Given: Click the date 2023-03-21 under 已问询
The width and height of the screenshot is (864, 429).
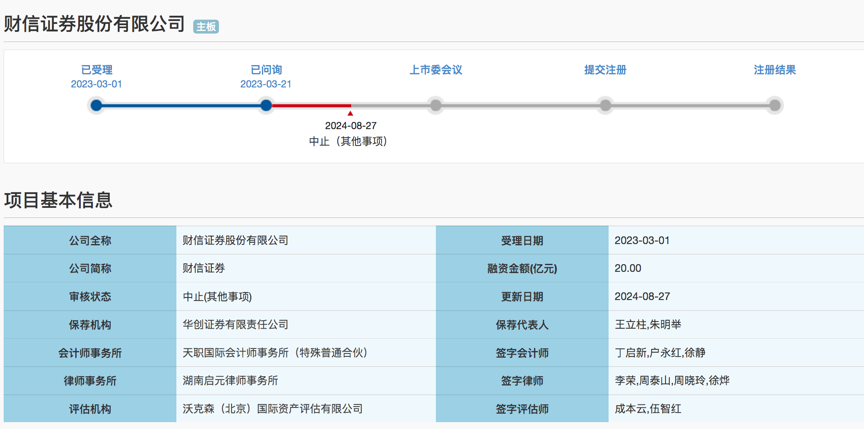Looking at the screenshot, I should [266, 84].
